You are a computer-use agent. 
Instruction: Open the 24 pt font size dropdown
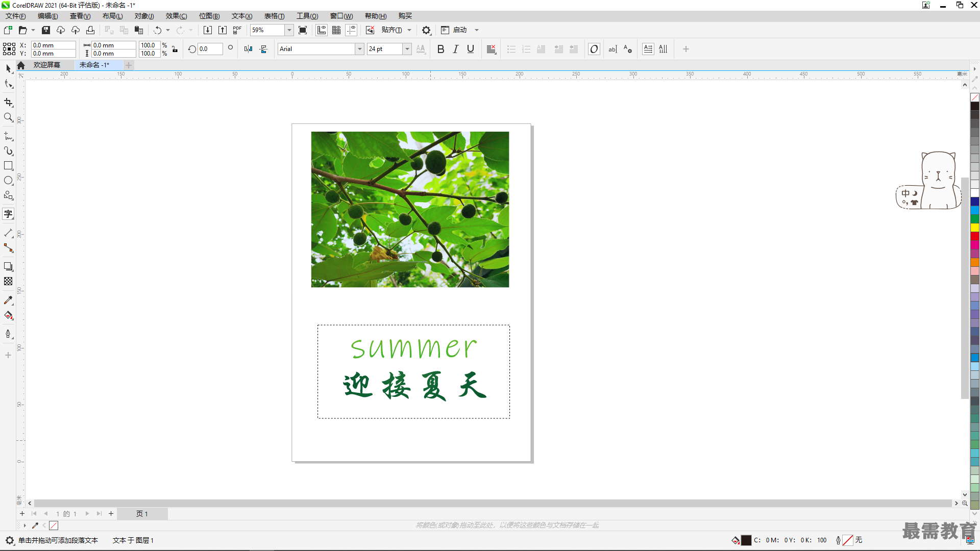click(x=407, y=49)
